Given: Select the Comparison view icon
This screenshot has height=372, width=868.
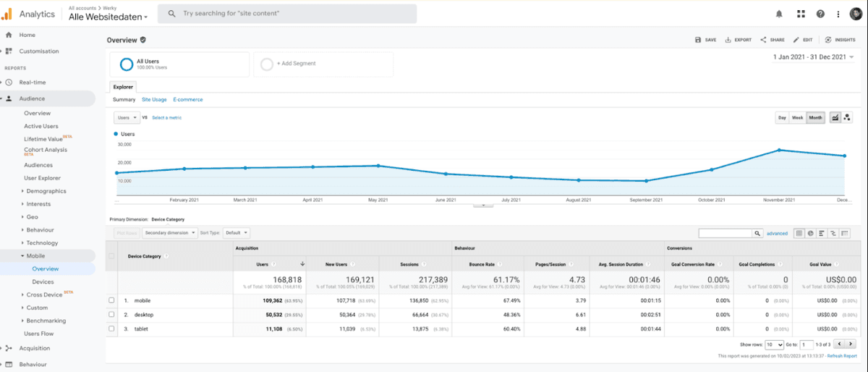Looking at the screenshot, I should (x=833, y=233).
